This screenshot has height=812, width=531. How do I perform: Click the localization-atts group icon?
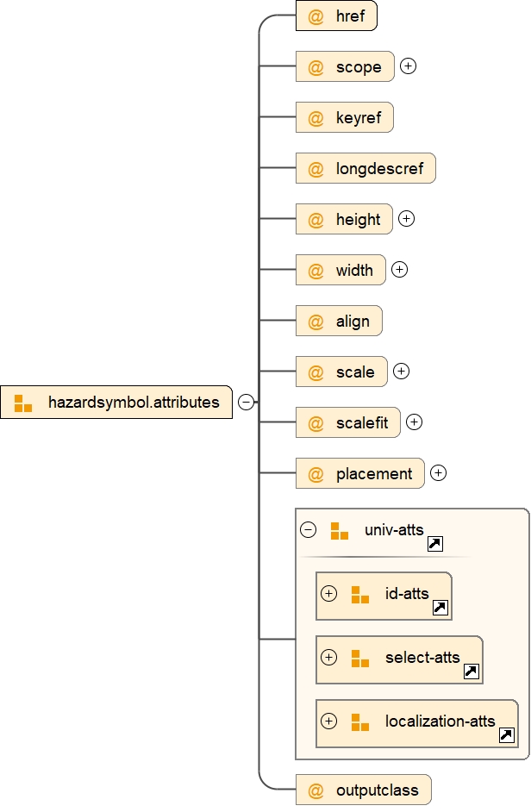(x=360, y=721)
